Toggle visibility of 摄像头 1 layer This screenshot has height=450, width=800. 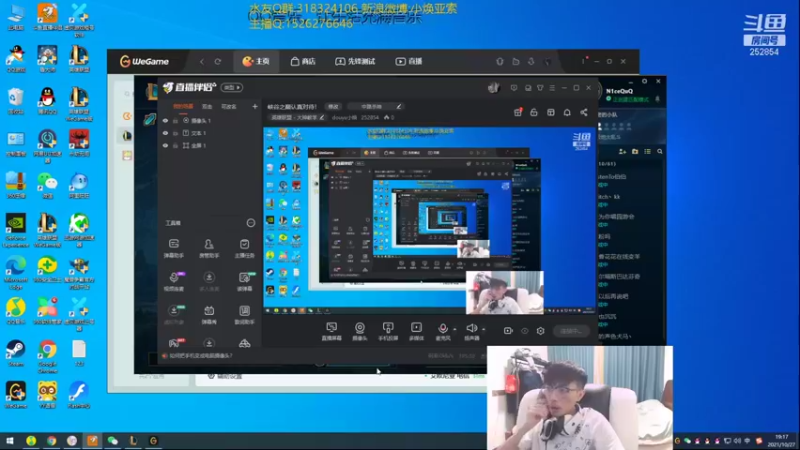[165, 120]
